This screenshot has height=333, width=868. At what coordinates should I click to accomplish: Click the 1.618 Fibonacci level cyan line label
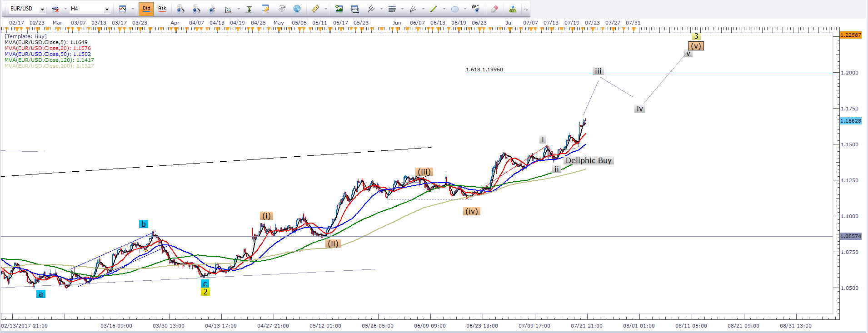[484, 70]
